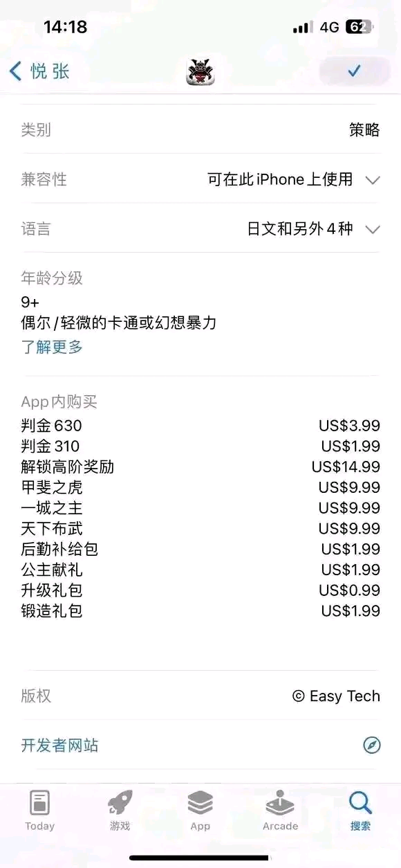Screen dimensions: 401x868
Task: Tap the 天下布武 purchase entry
Action: pos(200,528)
